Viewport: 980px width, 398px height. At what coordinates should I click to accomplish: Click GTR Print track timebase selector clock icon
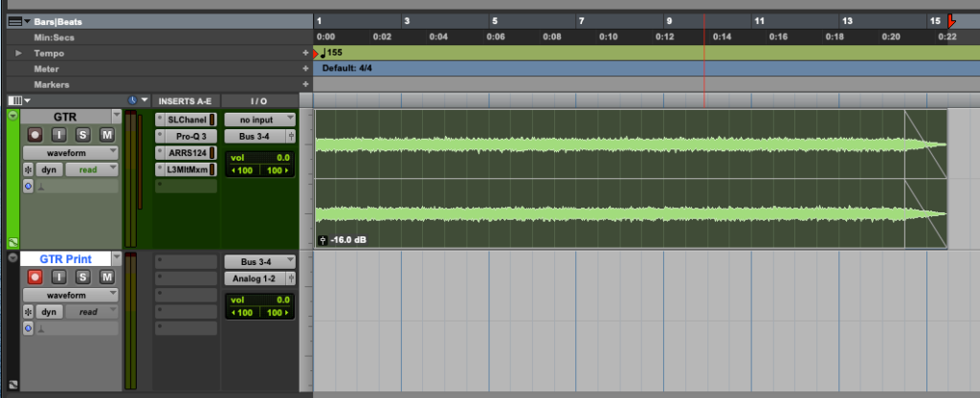pyautogui.click(x=28, y=328)
